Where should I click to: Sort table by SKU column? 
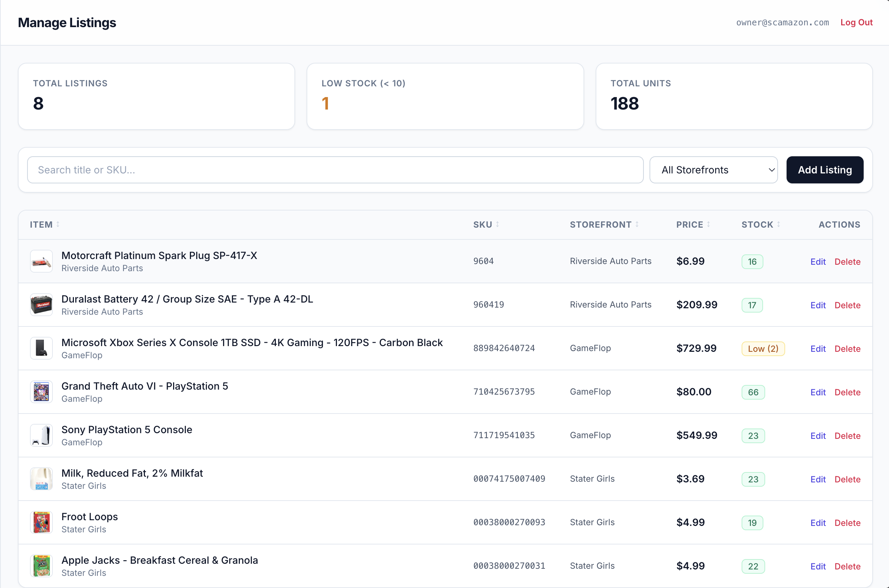pos(486,225)
